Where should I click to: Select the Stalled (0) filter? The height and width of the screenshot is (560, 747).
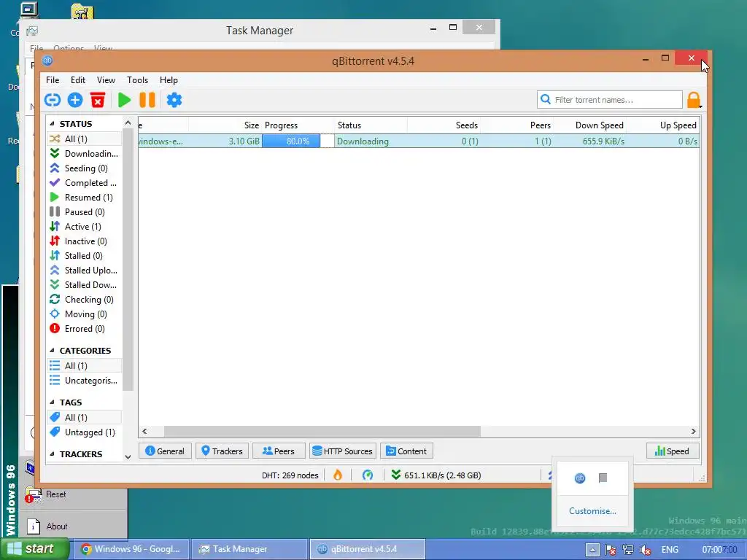tap(85, 256)
